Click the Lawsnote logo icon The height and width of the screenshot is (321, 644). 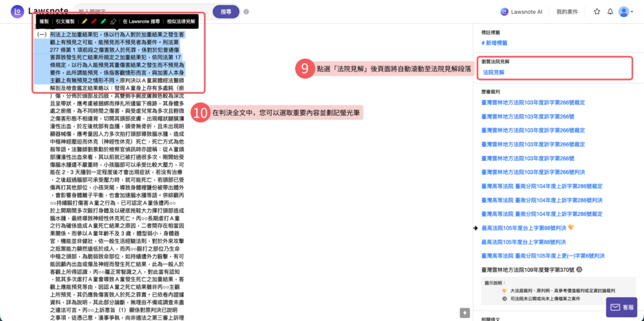click(x=17, y=11)
